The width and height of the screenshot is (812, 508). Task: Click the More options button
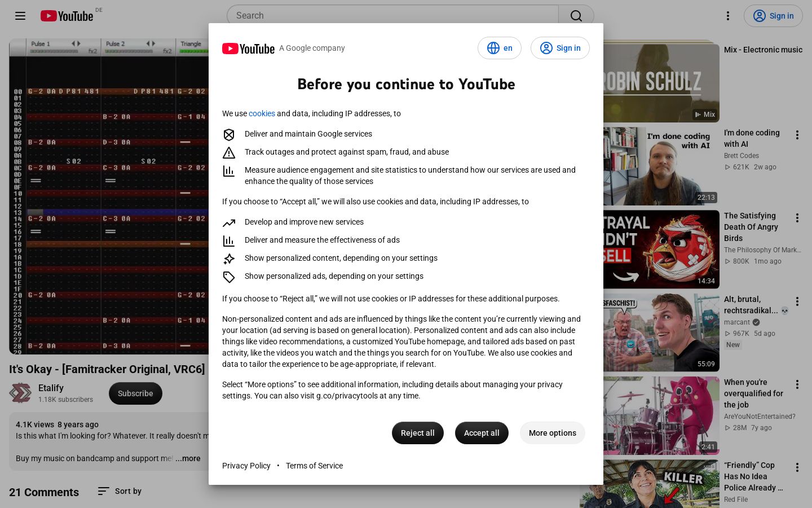pos(553,433)
